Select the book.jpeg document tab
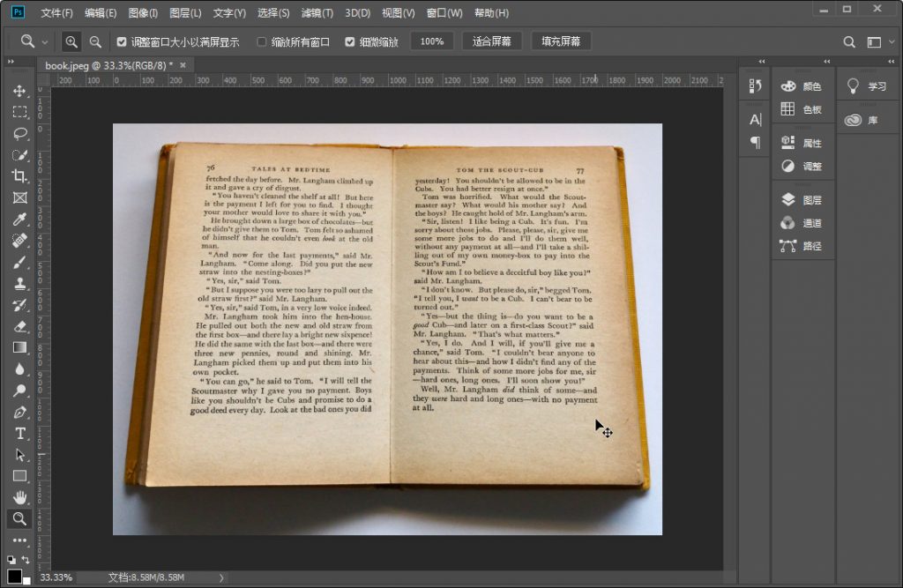Screen dimensions: 903x588 pyautogui.click(x=108, y=65)
